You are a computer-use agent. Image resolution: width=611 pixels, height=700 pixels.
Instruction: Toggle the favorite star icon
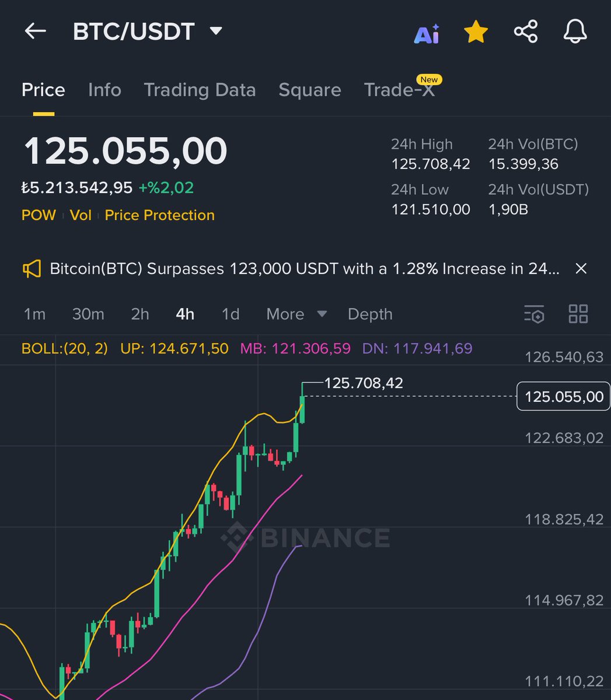tap(476, 32)
